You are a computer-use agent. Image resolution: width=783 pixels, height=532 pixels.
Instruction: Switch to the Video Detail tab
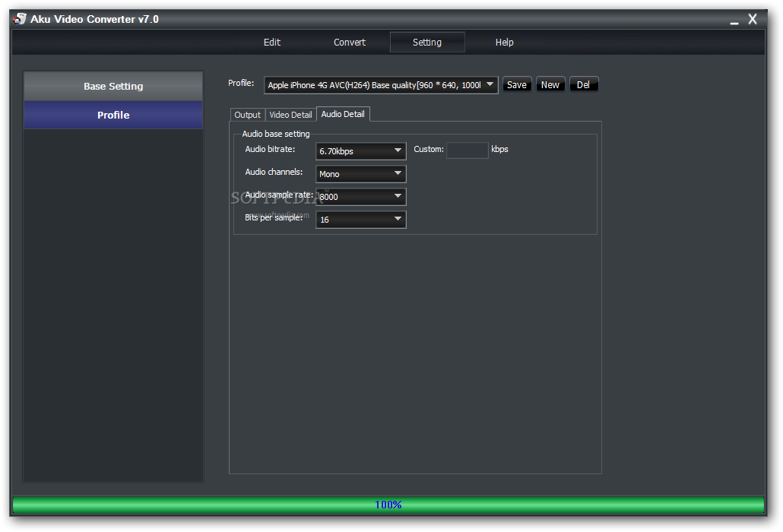coord(290,115)
